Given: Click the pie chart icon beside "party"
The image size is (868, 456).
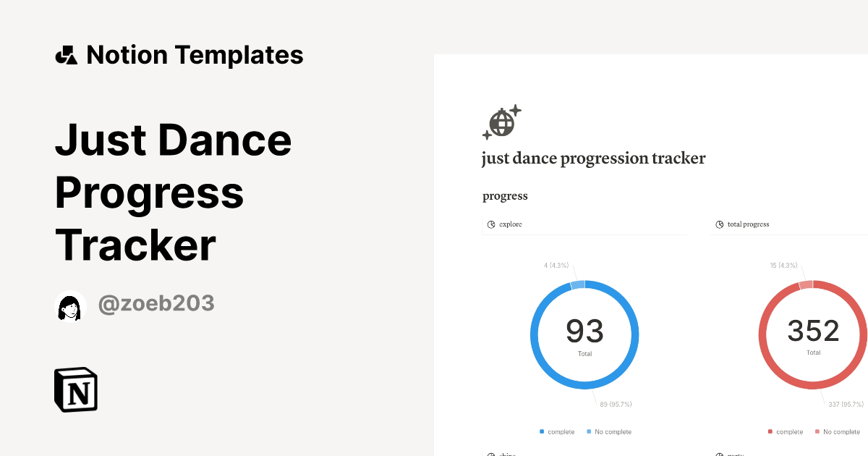Looking at the screenshot, I should coord(718,454).
